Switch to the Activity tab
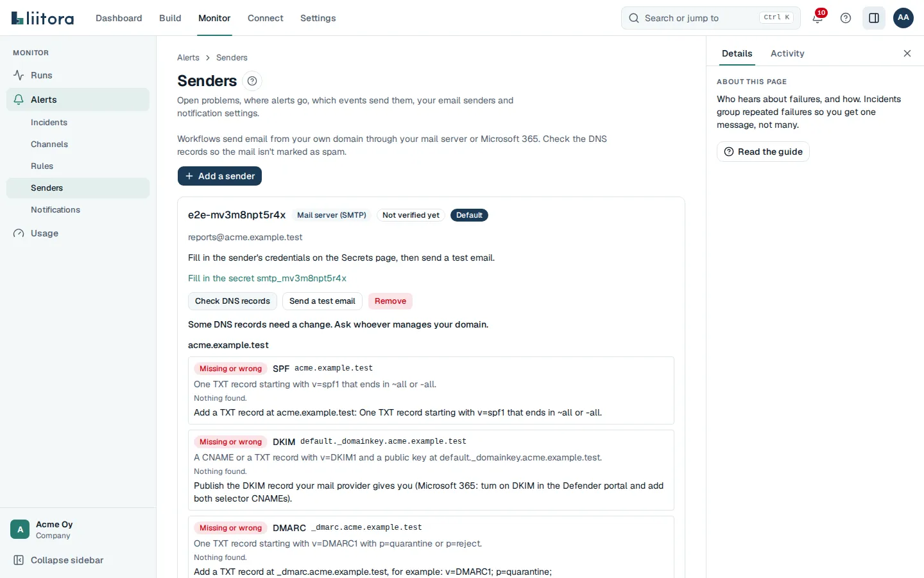 pos(787,53)
